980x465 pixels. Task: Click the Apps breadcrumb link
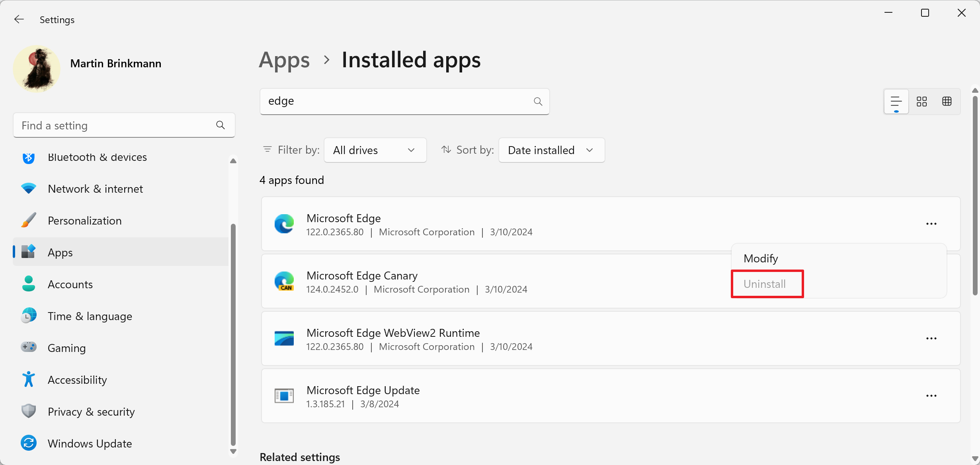point(284,60)
